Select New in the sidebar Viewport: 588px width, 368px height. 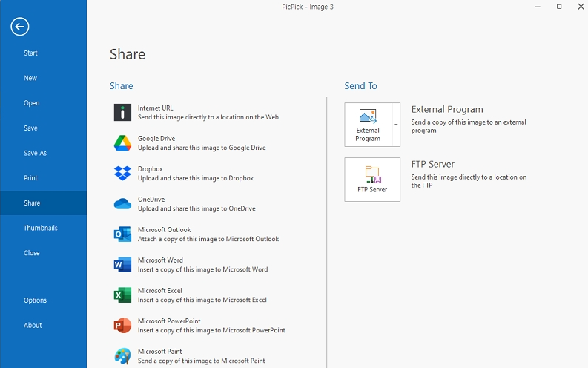point(30,78)
